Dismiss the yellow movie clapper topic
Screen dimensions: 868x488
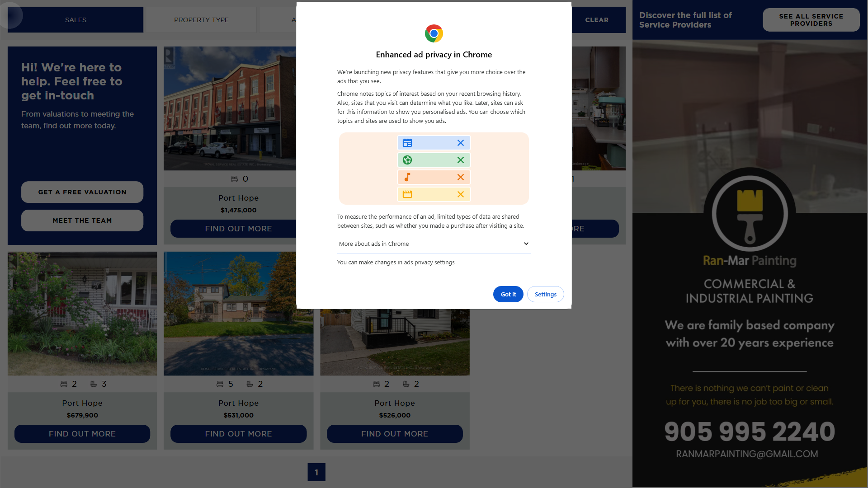click(460, 194)
